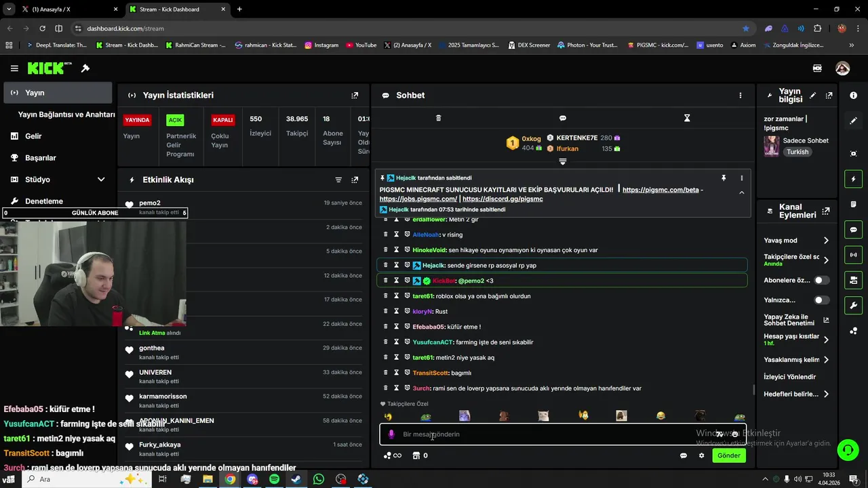Screen dimensions: 868x488
Task: Timeout kioryN using hourglass icon
Action: [396, 311]
